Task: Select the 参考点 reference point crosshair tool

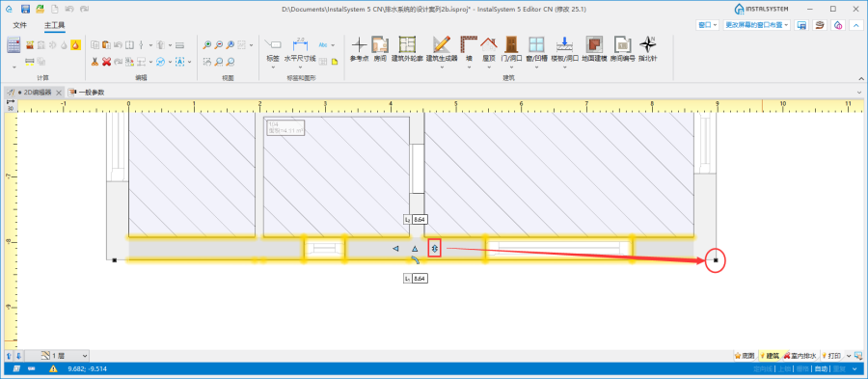Action: [360, 48]
